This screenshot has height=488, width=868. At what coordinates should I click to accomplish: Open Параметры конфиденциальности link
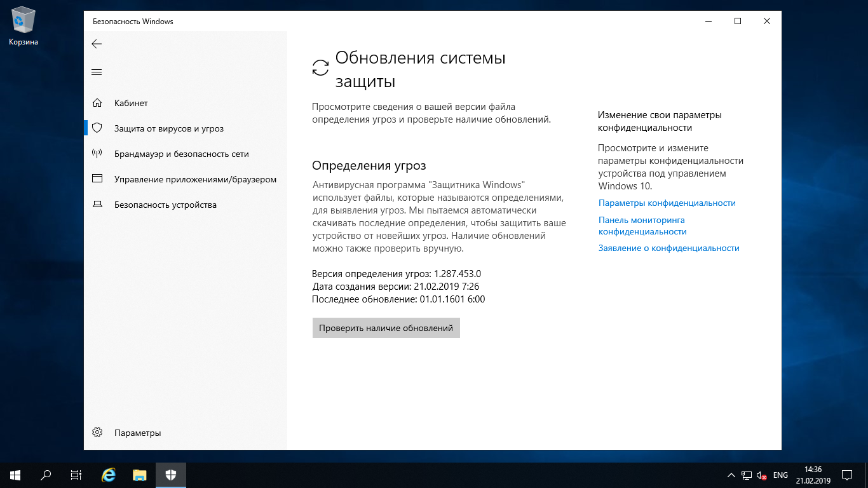[667, 203]
